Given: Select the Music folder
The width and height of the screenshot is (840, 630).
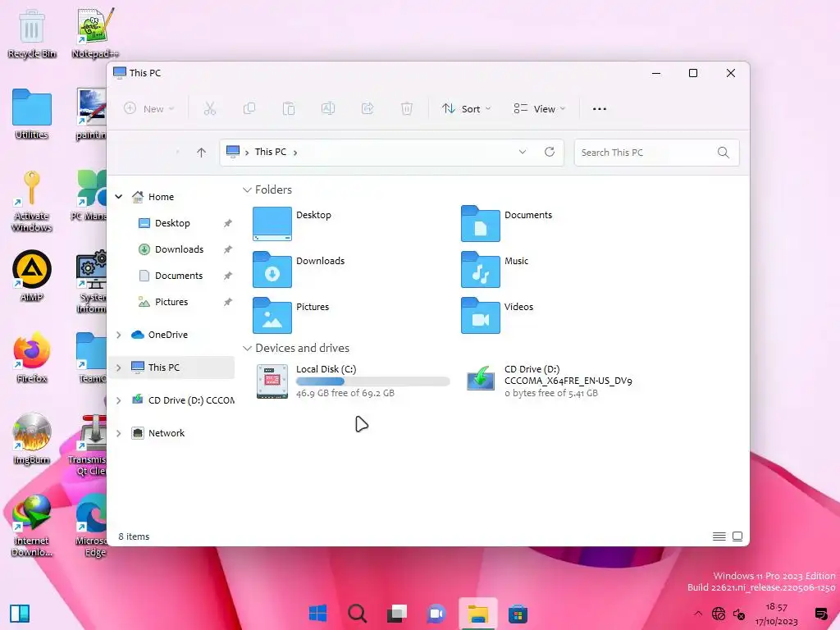Looking at the screenshot, I should 495,269.
